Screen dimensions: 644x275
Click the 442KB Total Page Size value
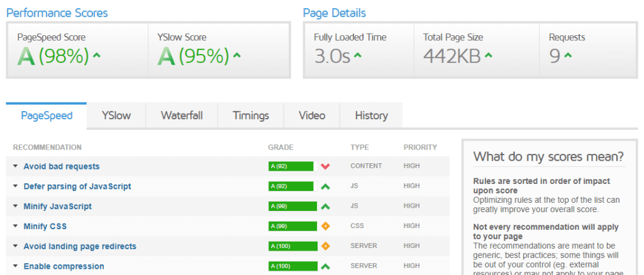click(x=452, y=56)
